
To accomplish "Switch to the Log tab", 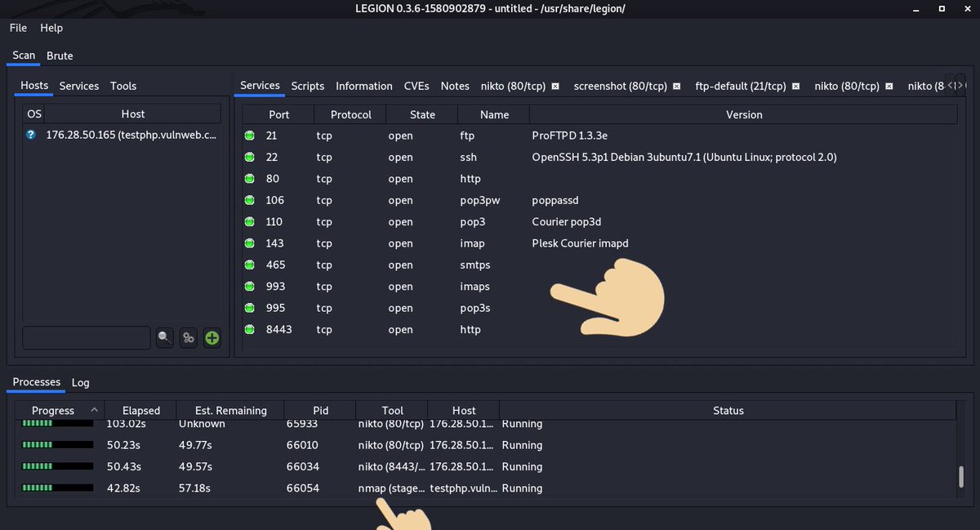I will tap(81, 382).
